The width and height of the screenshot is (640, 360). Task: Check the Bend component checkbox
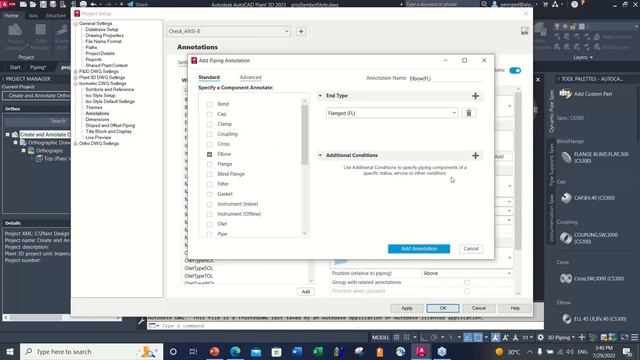coord(209,104)
